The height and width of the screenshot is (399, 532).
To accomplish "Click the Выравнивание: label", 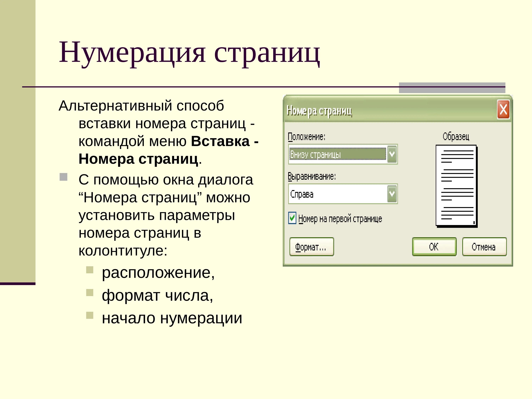I will point(312,176).
